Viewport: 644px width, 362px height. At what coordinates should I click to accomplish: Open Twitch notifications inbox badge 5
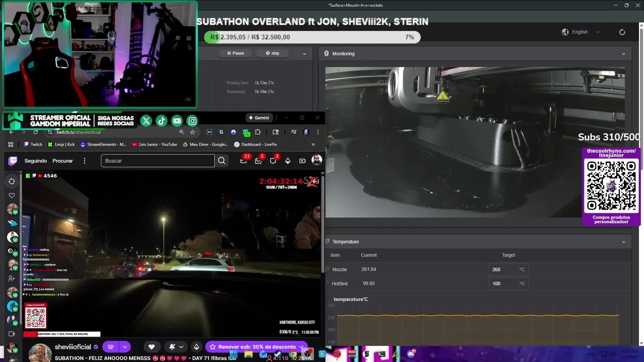259,160
